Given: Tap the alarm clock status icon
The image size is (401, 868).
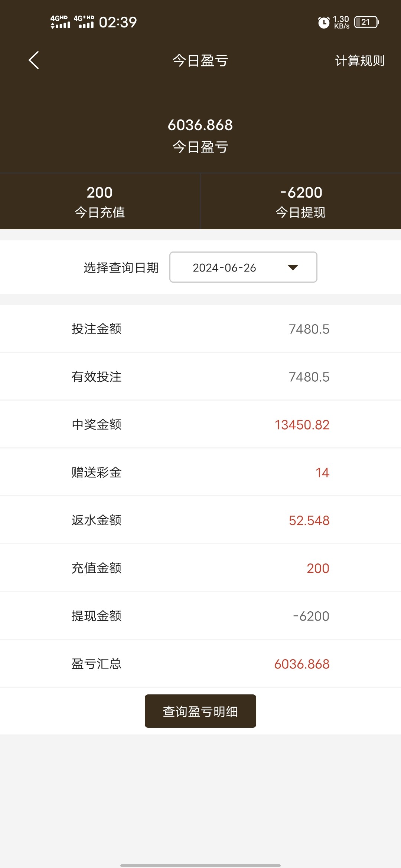Looking at the screenshot, I should [x=324, y=22].
